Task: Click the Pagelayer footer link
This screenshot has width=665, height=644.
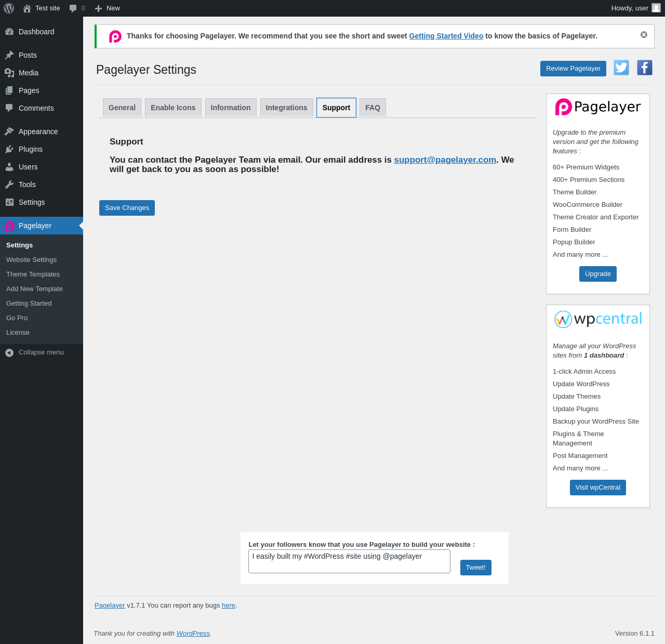Action: (110, 606)
